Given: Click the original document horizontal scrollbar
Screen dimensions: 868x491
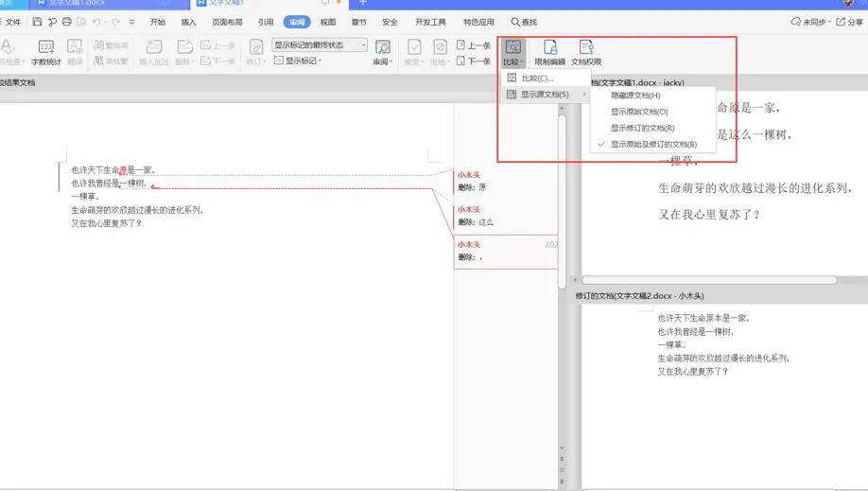Looking at the screenshot, I should (x=709, y=280).
